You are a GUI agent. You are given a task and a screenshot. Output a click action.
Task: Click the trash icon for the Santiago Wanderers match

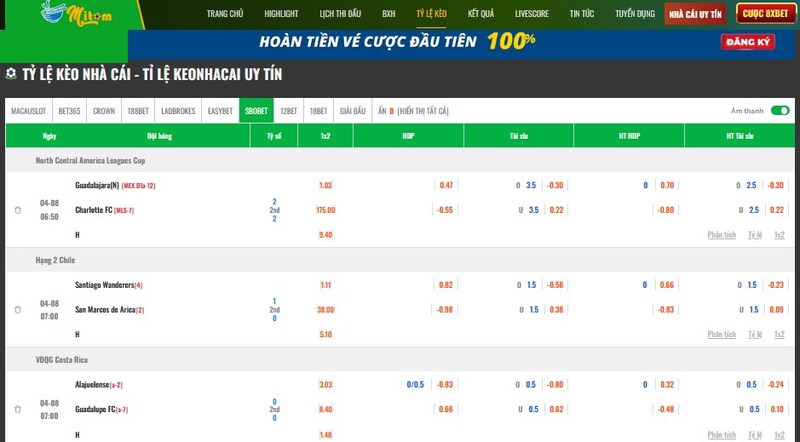pos(18,309)
